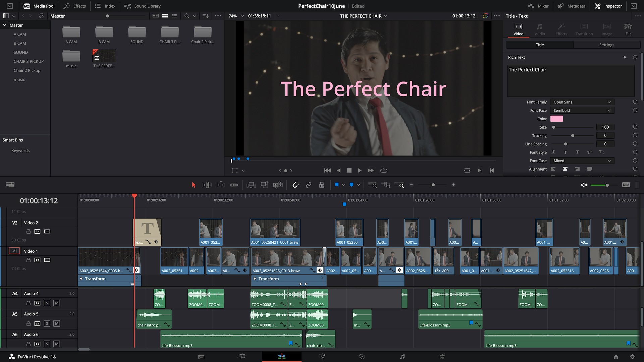Screen dimensions: 644x362
Task: Activate the Blade edit mode tool
Action: pyautogui.click(x=234, y=185)
